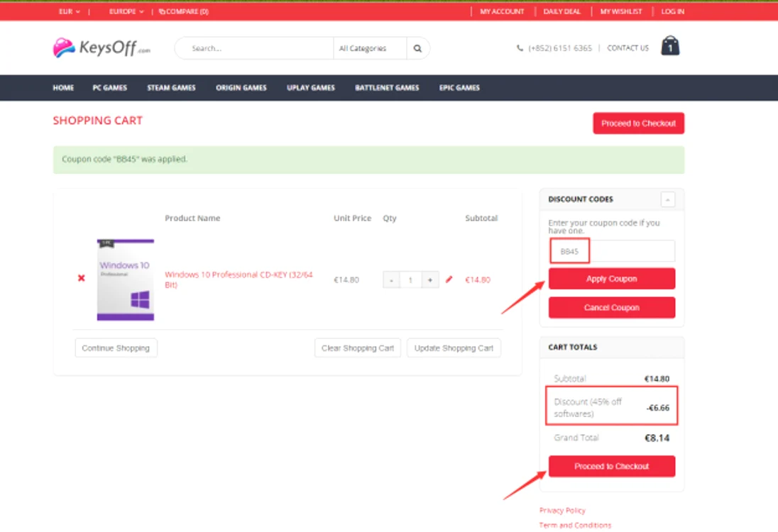Open PC GAMES menu
The width and height of the screenshot is (778, 532).
point(109,88)
